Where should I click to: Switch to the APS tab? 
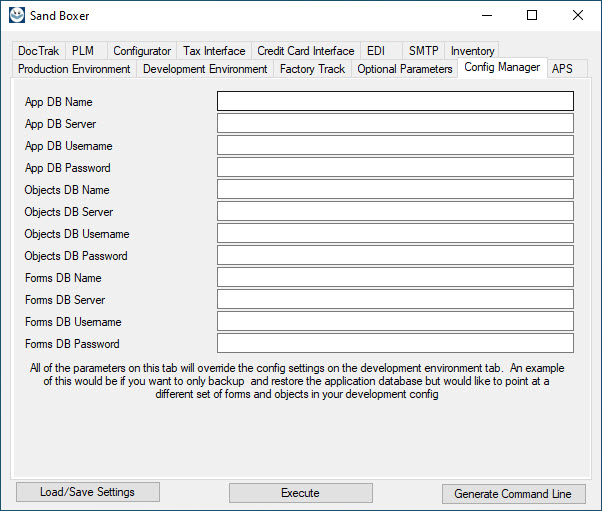point(562,69)
